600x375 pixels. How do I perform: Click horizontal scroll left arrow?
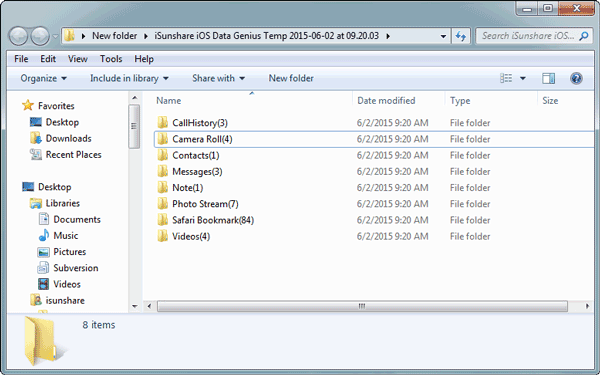[149, 306]
